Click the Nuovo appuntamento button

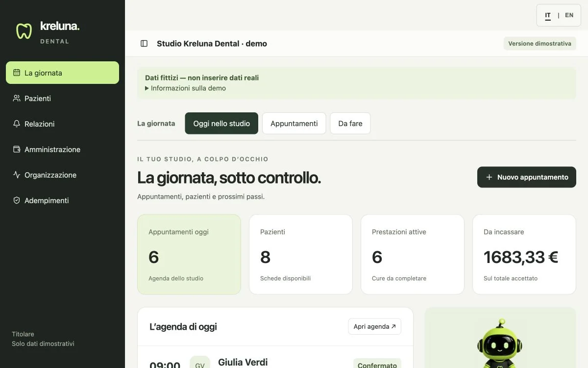click(527, 177)
